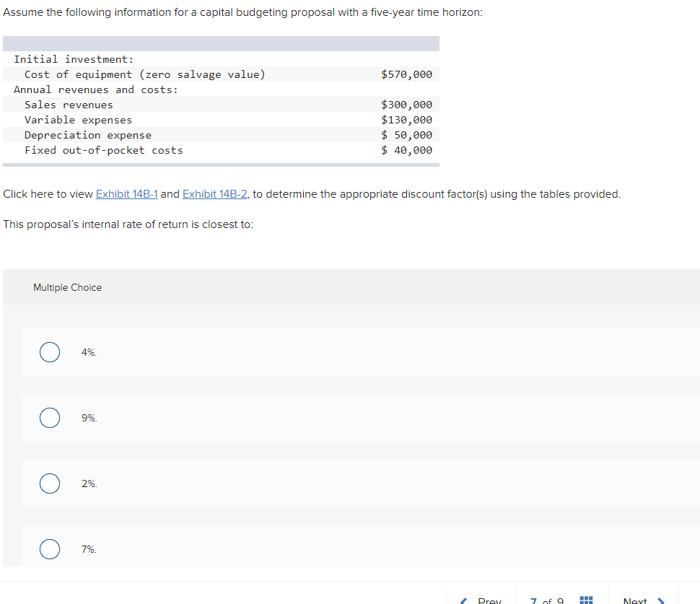Choose the 7% answer option
Viewport: 700px width, 604px height.
pyautogui.click(x=50, y=549)
